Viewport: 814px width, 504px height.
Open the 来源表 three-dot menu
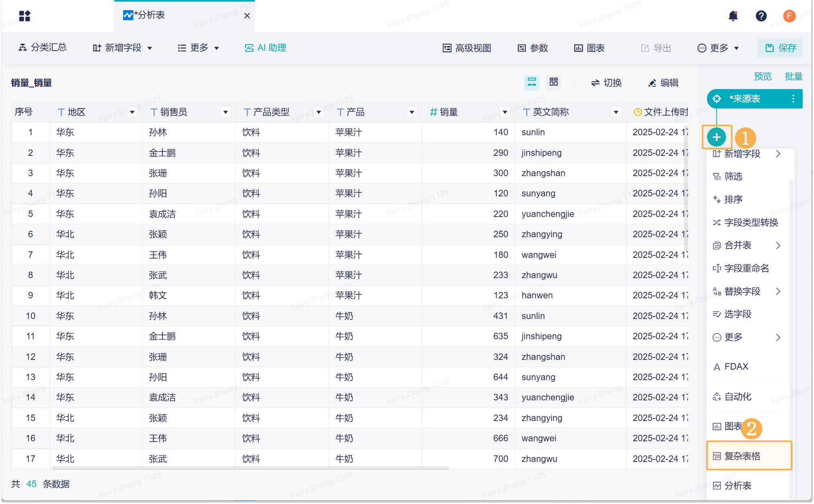(793, 99)
